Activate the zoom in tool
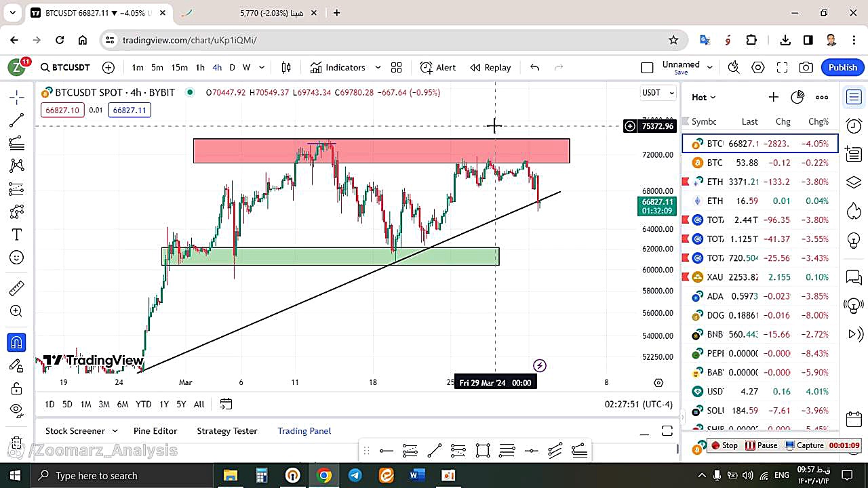868x488 pixels. coord(17,311)
